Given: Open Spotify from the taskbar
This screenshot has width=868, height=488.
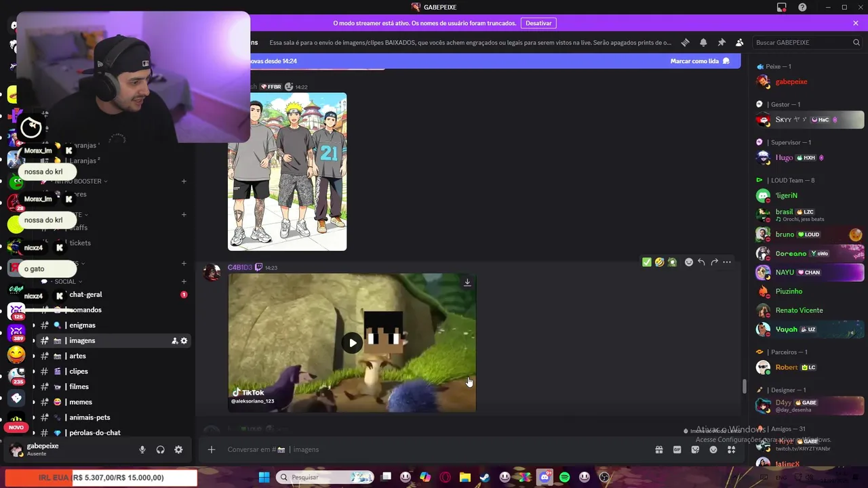Looking at the screenshot, I should (x=564, y=477).
